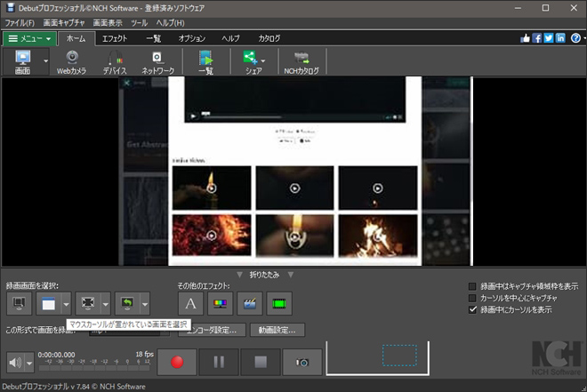Click the 0:00:00.000 recording timer
This screenshot has height=392, width=587.
point(57,355)
